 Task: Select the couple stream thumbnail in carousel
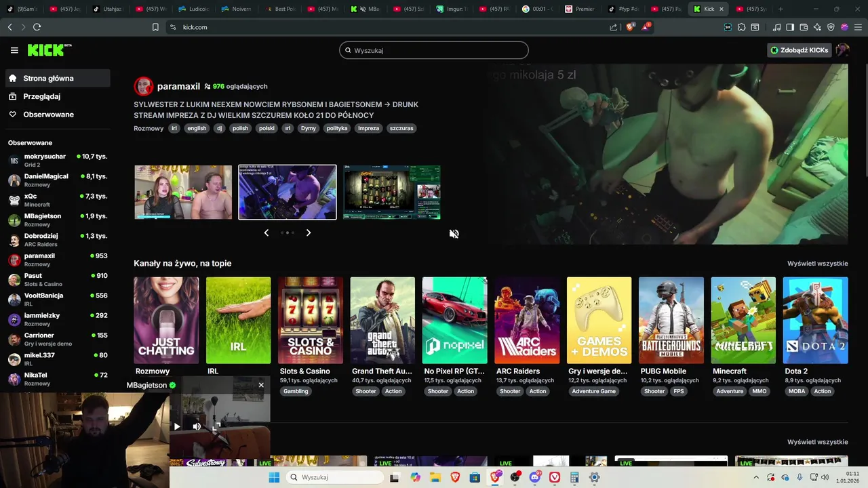[x=183, y=192]
